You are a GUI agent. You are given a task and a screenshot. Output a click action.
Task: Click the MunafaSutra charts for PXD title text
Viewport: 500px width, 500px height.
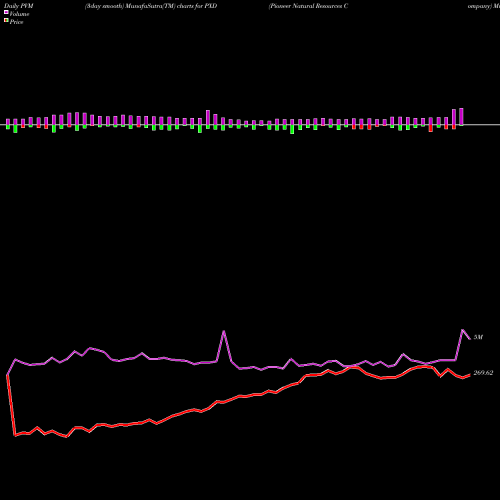[x=151, y=6]
